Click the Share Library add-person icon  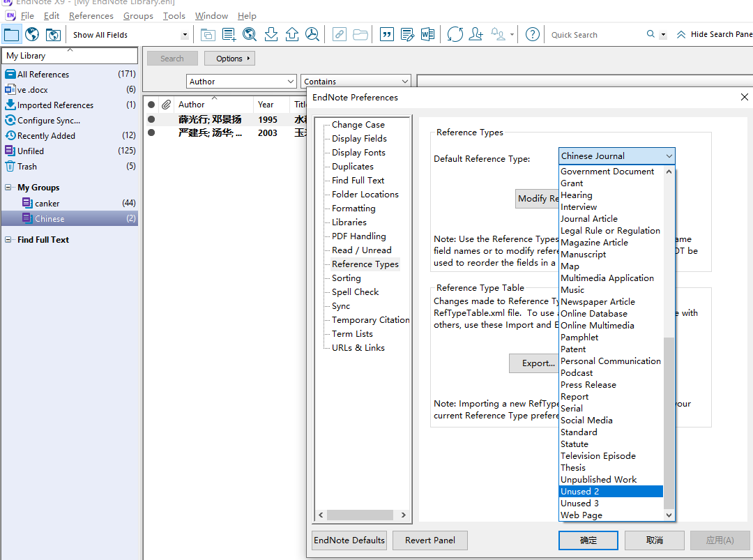(x=476, y=35)
